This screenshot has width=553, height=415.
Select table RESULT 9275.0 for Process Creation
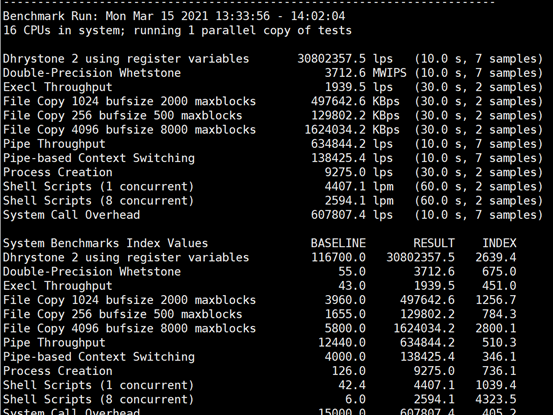pyautogui.click(x=434, y=371)
